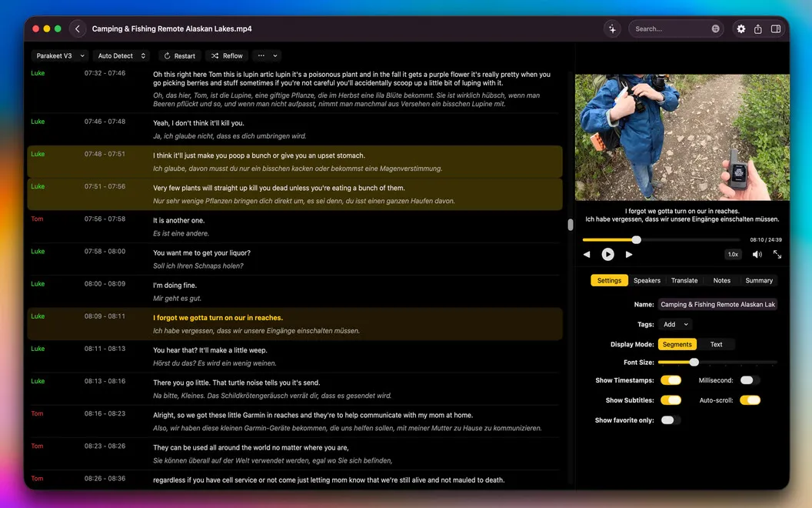Click Luke speaker label at 07:58
This screenshot has height=508, width=812.
pyautogui.click(x=38, y=252)
